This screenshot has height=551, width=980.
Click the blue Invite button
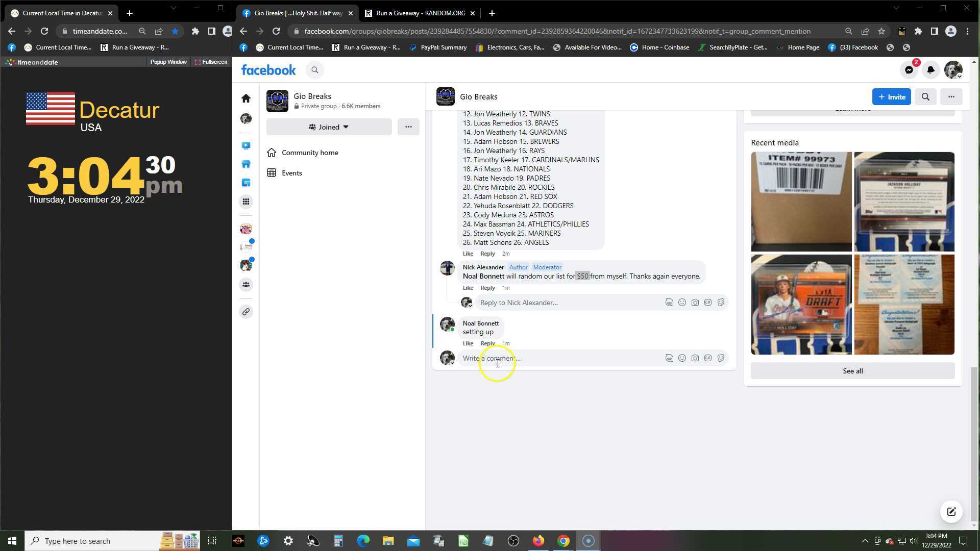(x=891, y=97)
